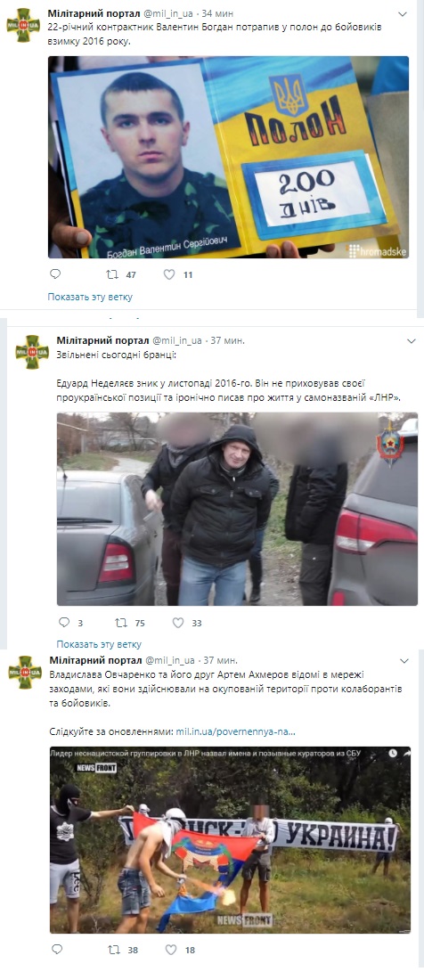Screen dimensions: 424x980
Task: Retweet the tweet with 75 retweets
Action: [x=121, y=623]
